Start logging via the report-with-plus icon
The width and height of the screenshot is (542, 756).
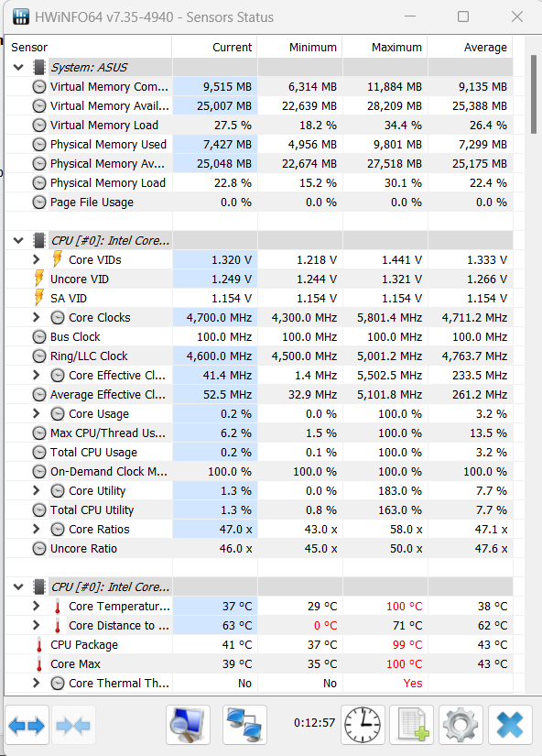click(x=411, y=725)
